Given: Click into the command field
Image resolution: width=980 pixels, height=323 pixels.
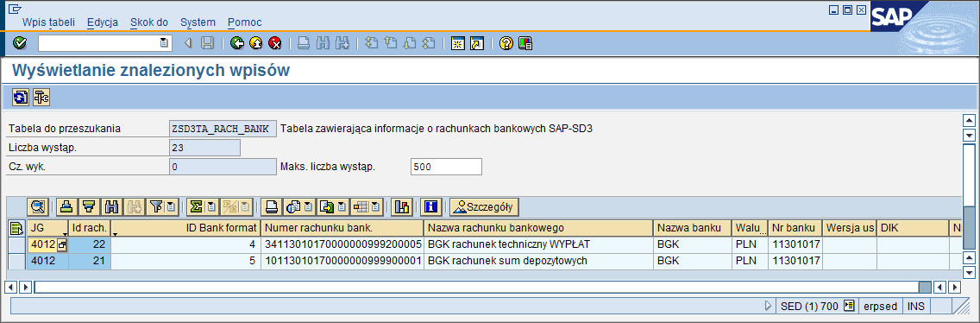Looking at the screenshot, I should click(98, 43).
